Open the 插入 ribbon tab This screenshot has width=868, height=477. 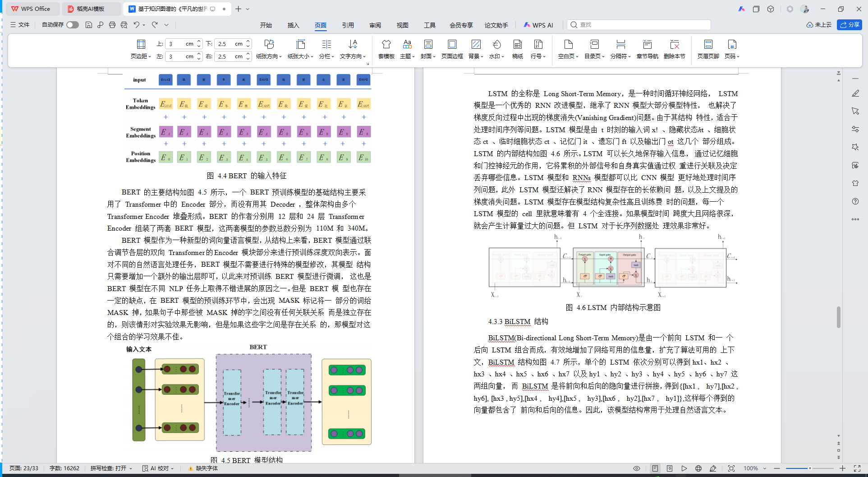tap(294, 25)
